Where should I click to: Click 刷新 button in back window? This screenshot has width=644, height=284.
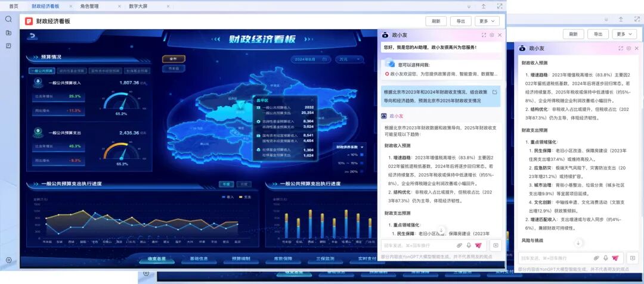[573, 34]
